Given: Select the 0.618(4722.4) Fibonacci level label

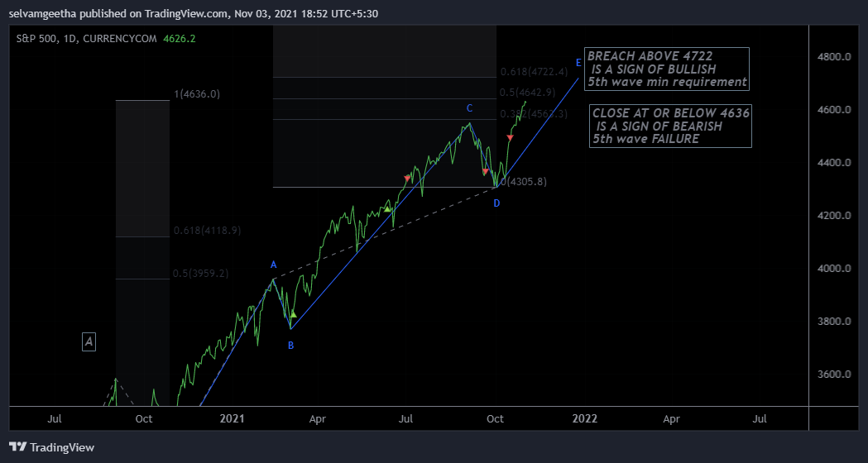Looking at the screenshot, I should click(x=534, y=71).
